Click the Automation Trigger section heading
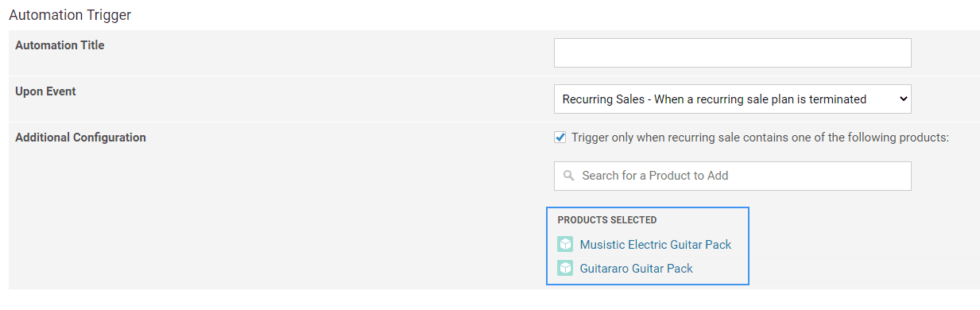The image size is (980, 310). [70, 14]
